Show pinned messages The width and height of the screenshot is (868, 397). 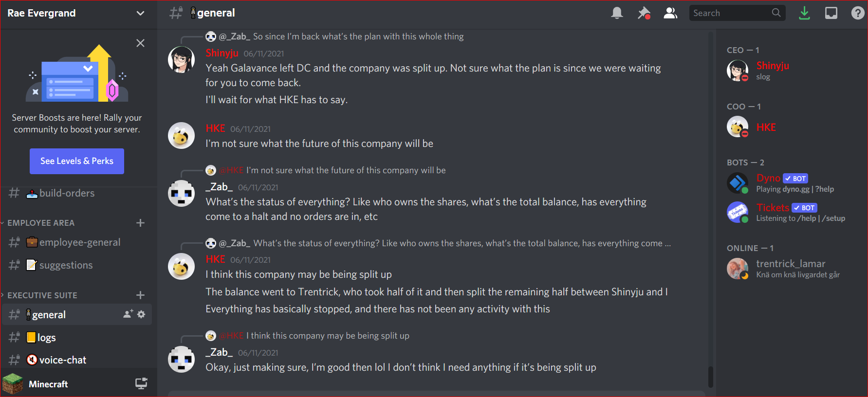click(644, 13)
